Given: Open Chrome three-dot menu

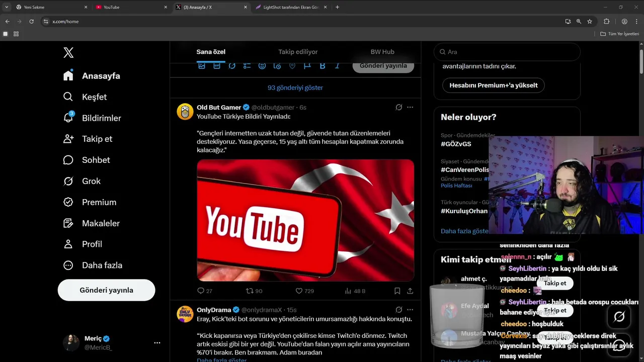Looking at the screenshot, I should coord(636,22).
